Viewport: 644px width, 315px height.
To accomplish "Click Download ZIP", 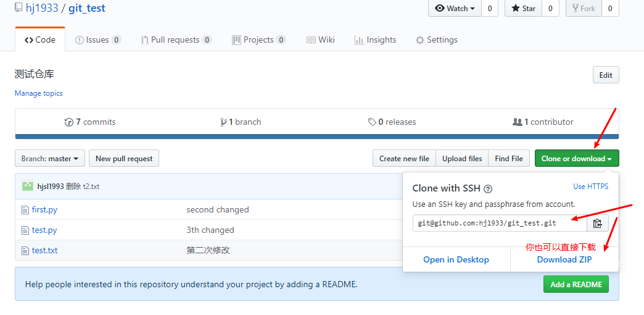I will 564,260.
